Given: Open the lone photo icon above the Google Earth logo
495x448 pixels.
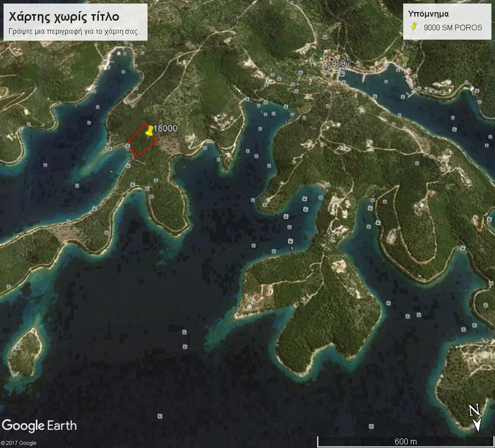Looking at the screenshot, I should point(160,416).
